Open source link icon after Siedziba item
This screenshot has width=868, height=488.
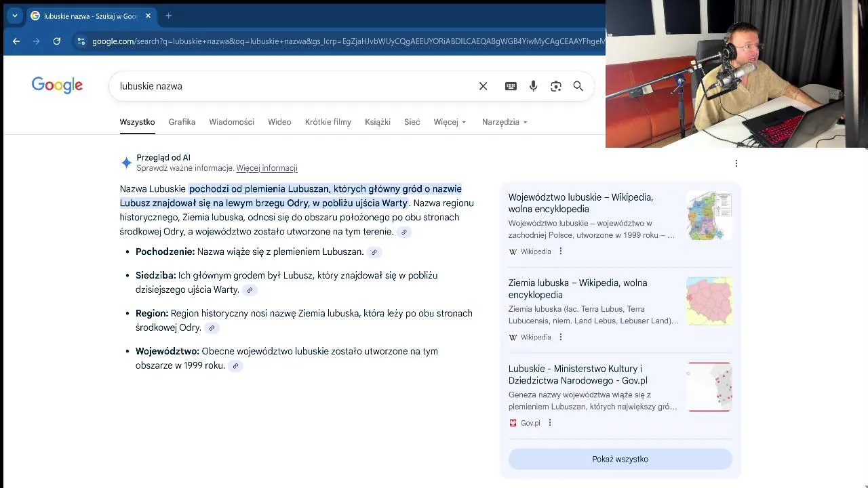250,290
